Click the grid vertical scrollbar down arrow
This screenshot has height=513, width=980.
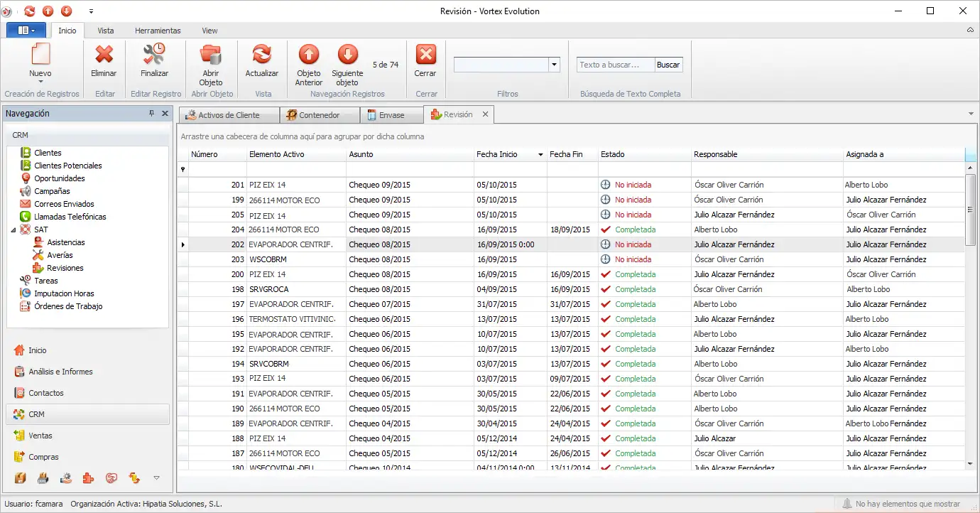pyautogui.click(x=971, y=463)
